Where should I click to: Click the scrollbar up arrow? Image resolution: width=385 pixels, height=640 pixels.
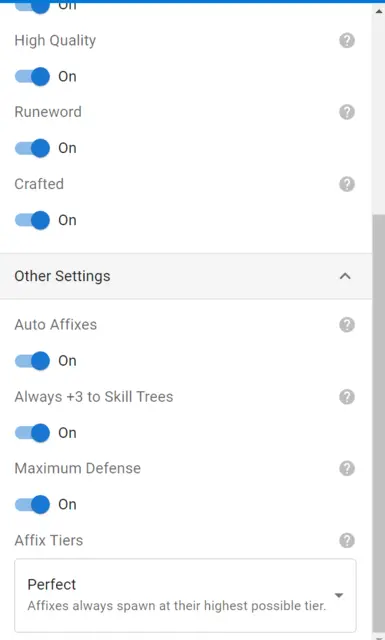tap(378, 11)
